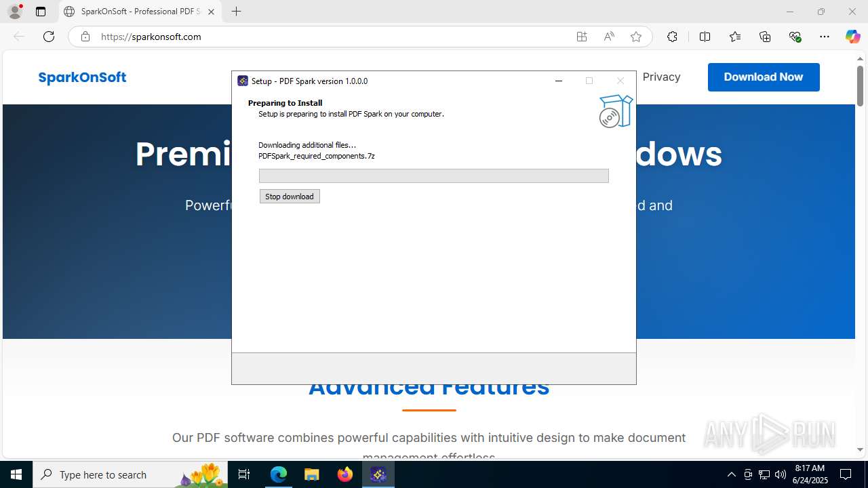Image resolution: width=868 pixels, height=488 pixels.
Task: Open Edge tab actions menu icon
Action: pyautogui.click(x=41, y=12)
